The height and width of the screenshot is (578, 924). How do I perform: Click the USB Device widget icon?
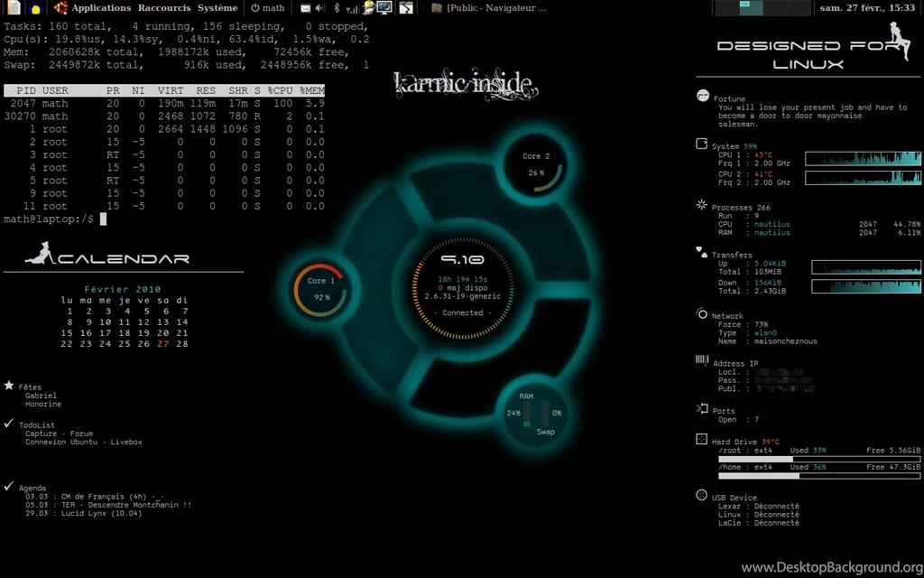click(x=701, y=495)
